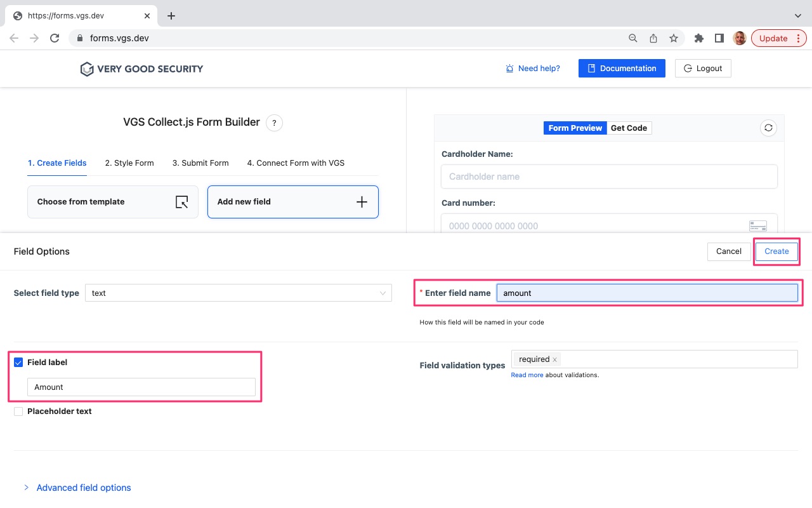Click the zoom magnifier icon in address bar
This screenshot has height=508, width=812.
tap(633, 38)
